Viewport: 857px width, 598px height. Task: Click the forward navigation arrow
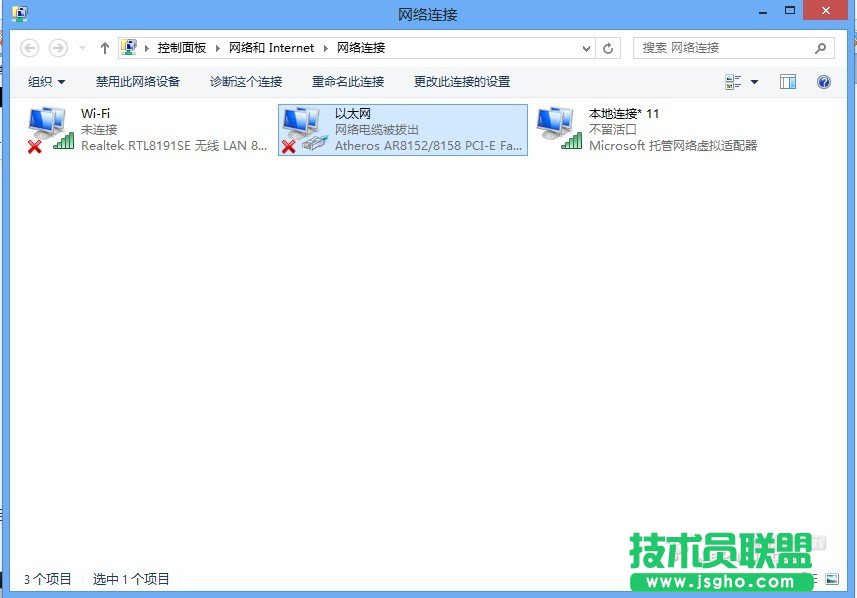[57, 46]
